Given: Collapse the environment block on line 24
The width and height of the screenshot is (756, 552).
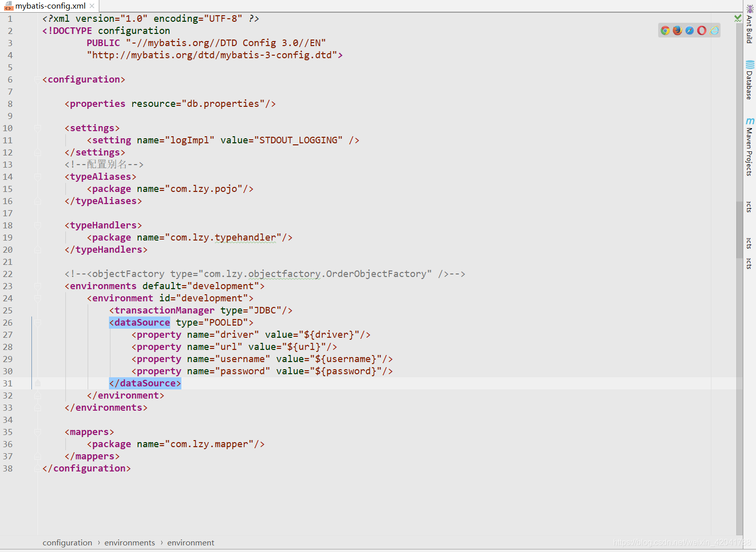Looking at the screenshot, I should click(x=37, y=298).
